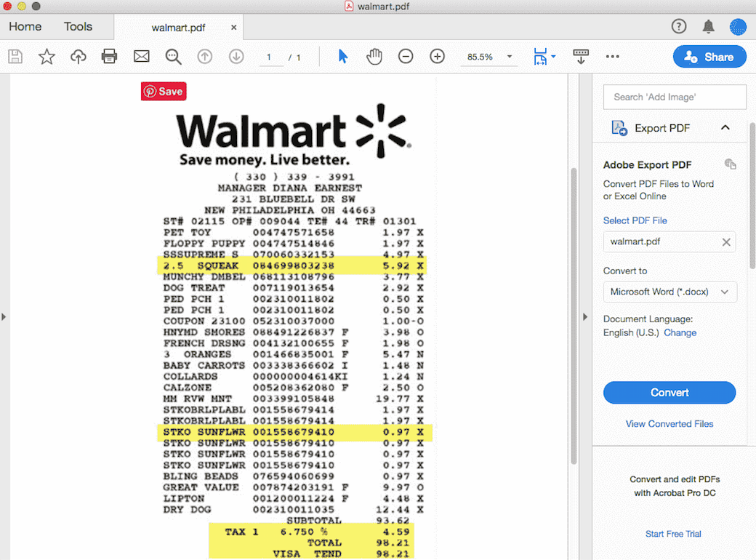The image size is (756, 560).
Task: Click the Start Free Trial link
Action: 673,534
